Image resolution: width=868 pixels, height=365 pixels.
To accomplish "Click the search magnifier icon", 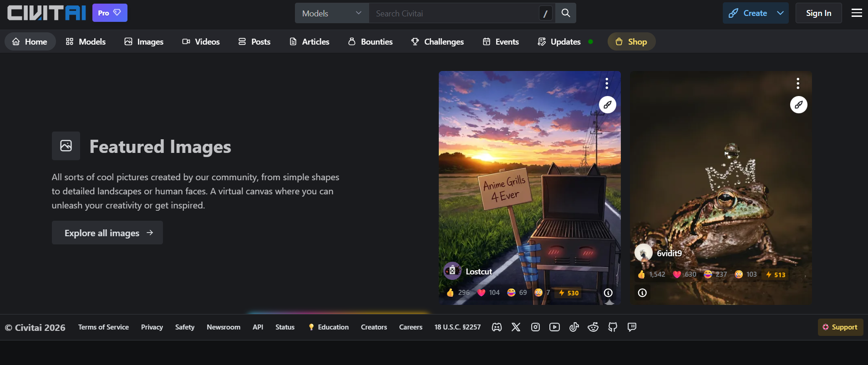I will pos(565,13).
